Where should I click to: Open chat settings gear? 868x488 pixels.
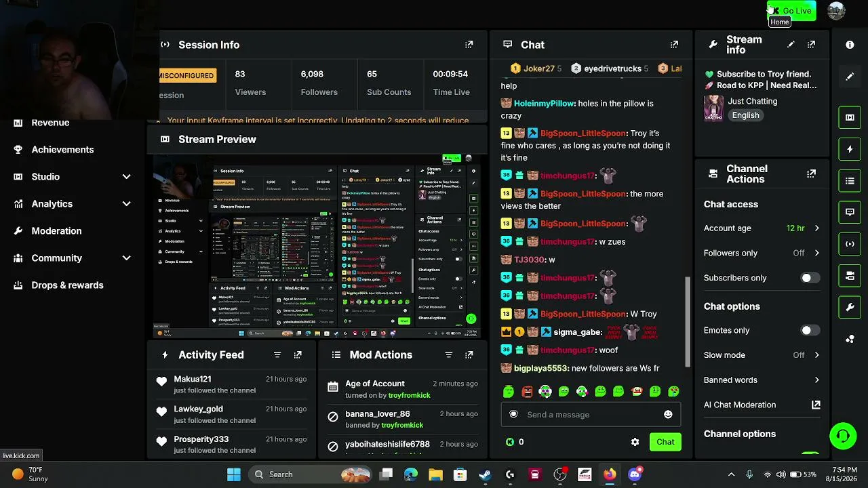(x=635, y=442)
